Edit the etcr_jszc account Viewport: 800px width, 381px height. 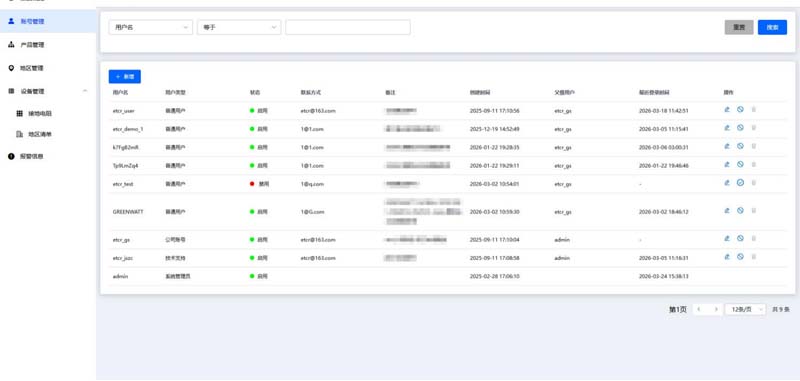pos(727,257)
